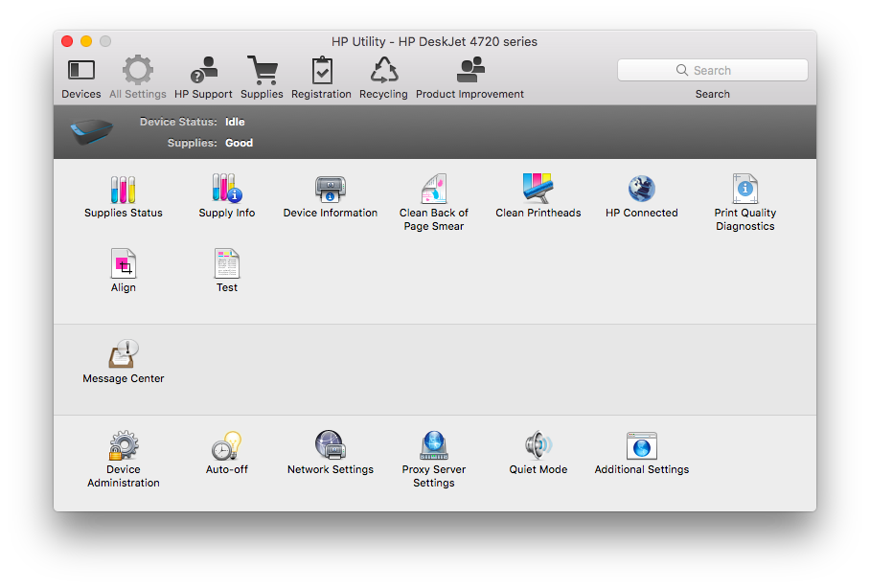Open the Auto-off setting
This screenshot has width=870, height=588.
227,446
